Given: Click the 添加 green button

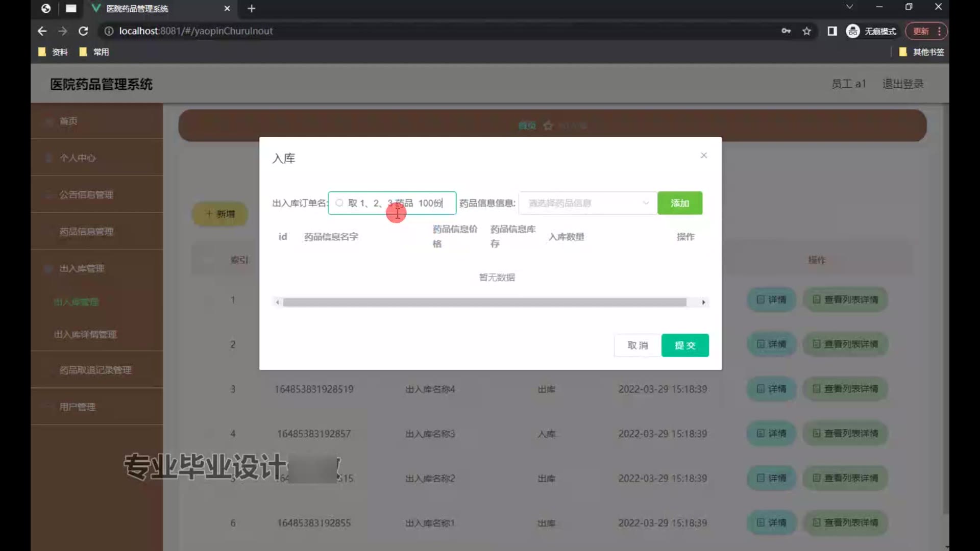Looking at the screenshot, I should tap(679, 203).
